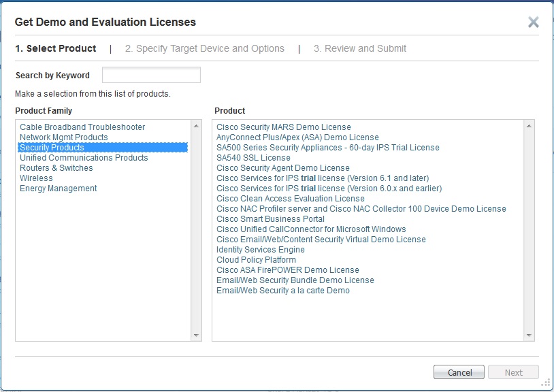Image resolution: width=554 pixels, height=392 pixels.
Task: Select Security Products family
Action: point(103,147)
